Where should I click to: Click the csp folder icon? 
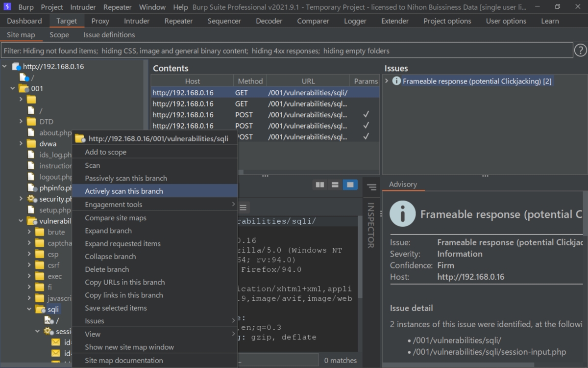tap(40, 254)
